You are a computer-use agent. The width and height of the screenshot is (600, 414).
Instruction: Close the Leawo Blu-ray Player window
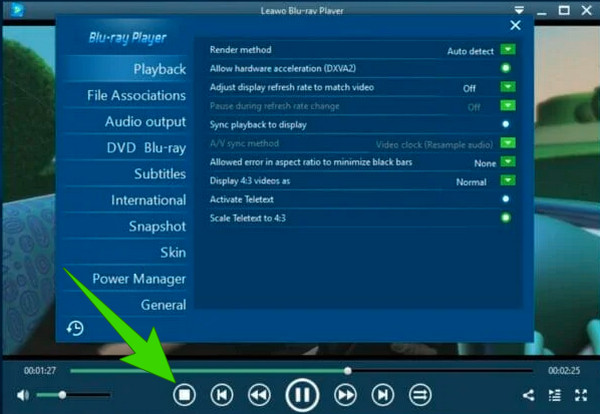(587, 10)
